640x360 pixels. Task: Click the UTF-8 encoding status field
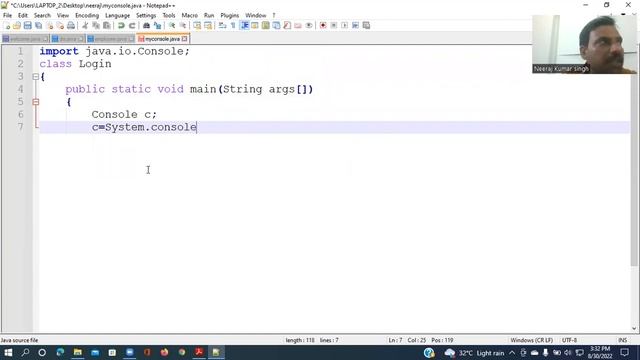(569, 340)
